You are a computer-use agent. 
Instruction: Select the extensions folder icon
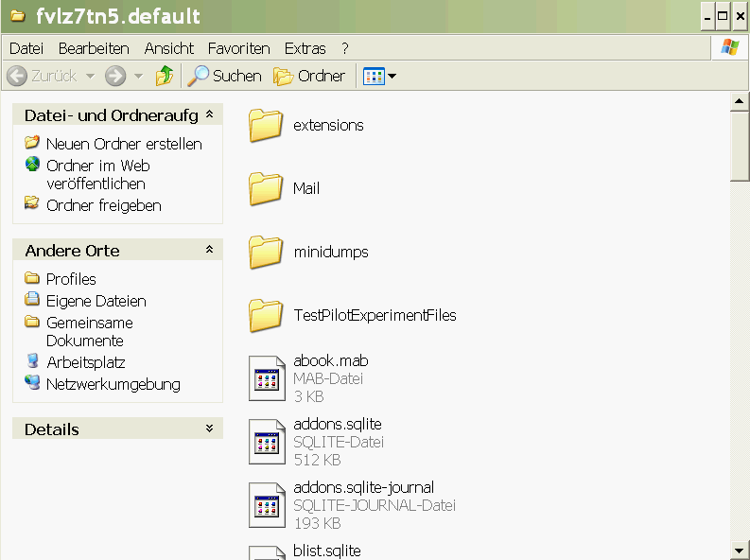[266, 126]
